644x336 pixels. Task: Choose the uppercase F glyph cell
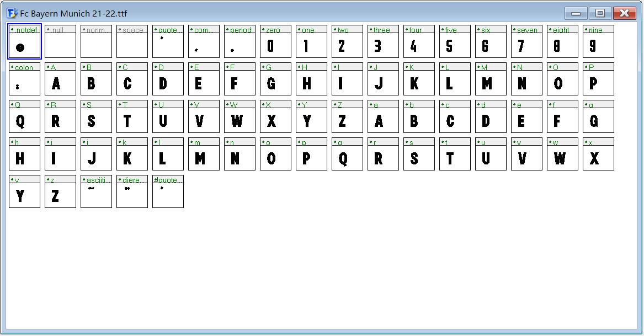[240, 79]
